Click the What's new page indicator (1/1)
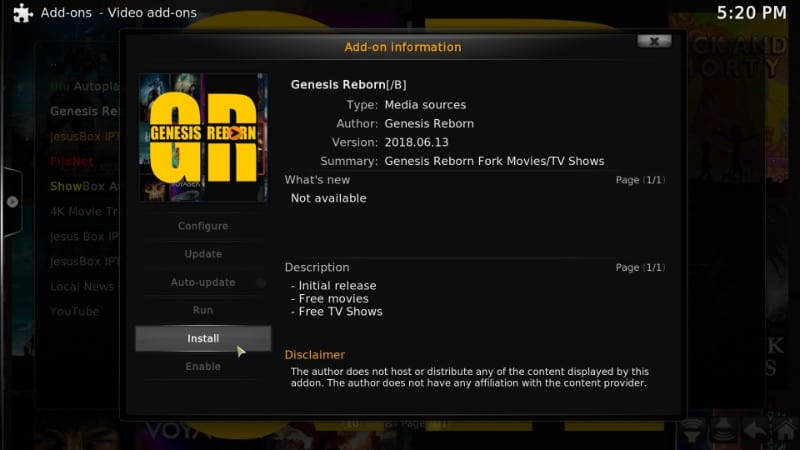The width and height of the screenshot is (800, 450). tap(640, 180)
